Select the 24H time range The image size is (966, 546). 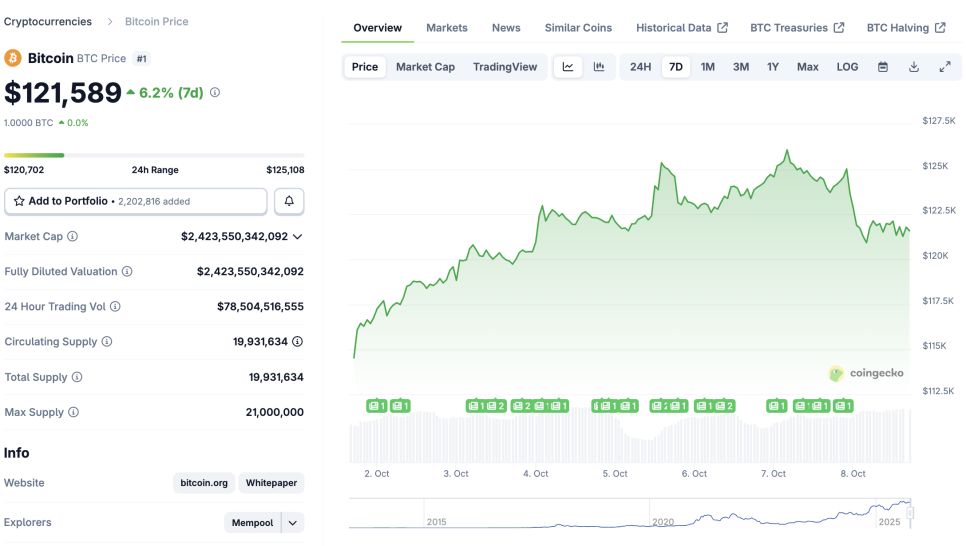(640, 67)
